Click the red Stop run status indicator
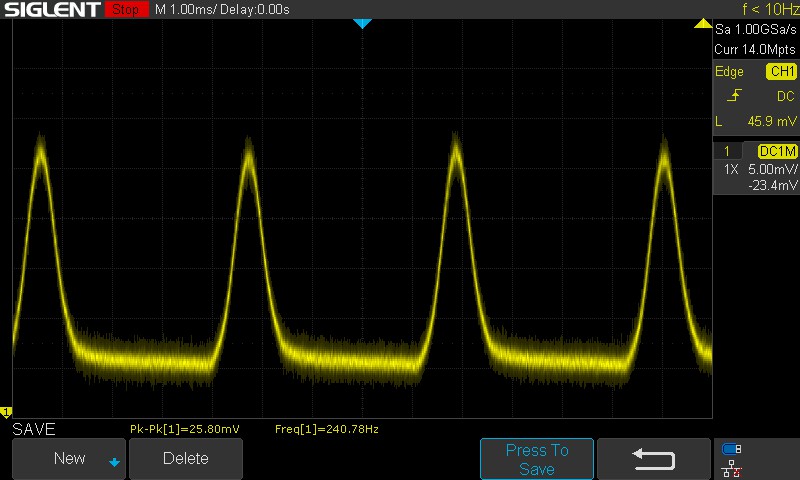The width and height of the screenshot is (800, 480). click(x=124, y=9)
